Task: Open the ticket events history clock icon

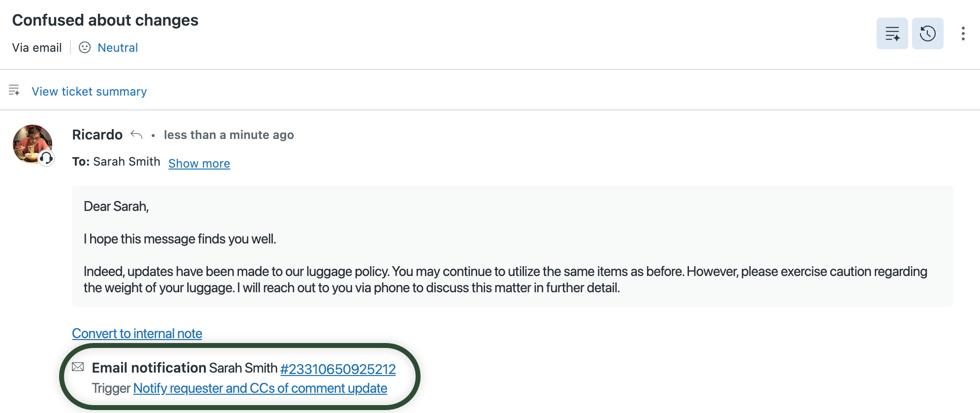Action: 928,34
